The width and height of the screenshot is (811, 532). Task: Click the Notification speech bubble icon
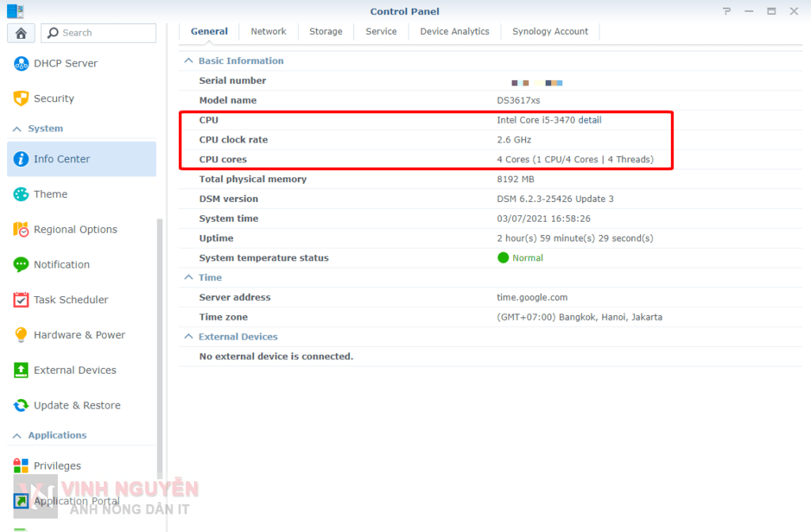(21, 264)
